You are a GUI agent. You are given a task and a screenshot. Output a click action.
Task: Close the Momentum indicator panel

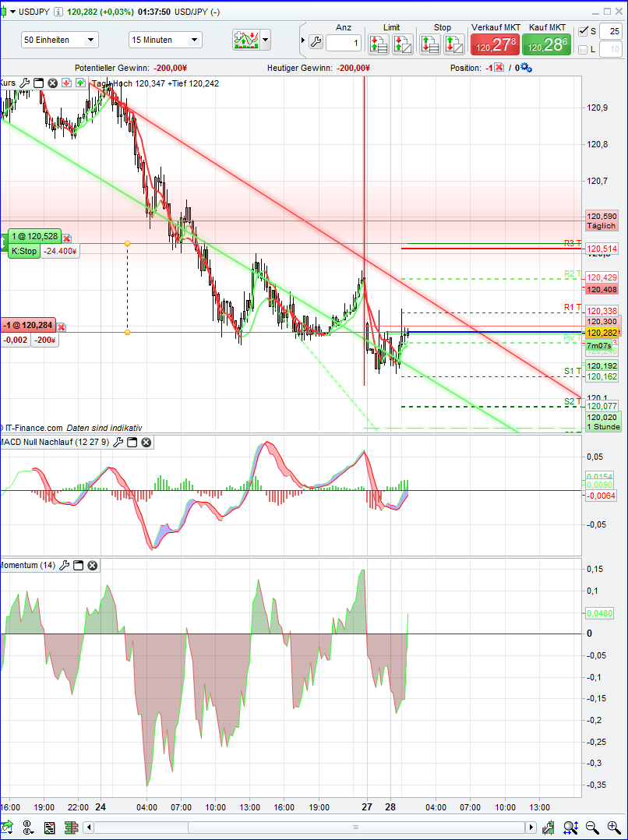click(93, 566)
